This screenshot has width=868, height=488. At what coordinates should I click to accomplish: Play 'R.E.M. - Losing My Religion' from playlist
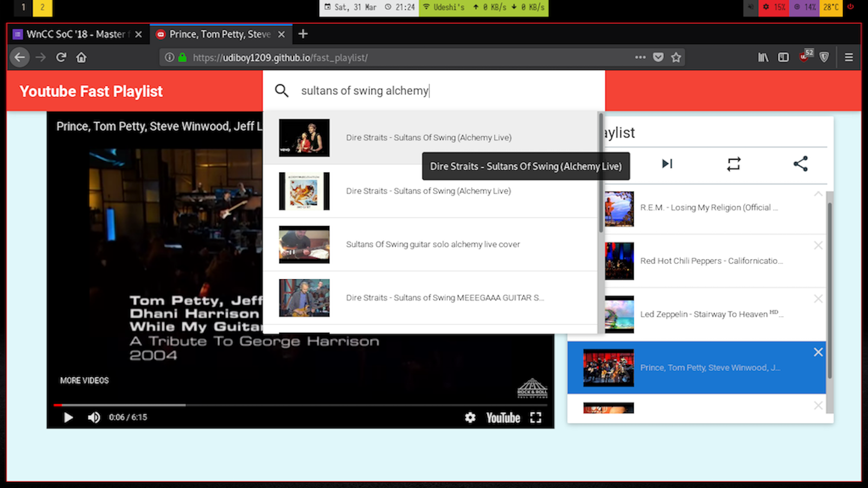pyautogui.click(x=709, y=208)
